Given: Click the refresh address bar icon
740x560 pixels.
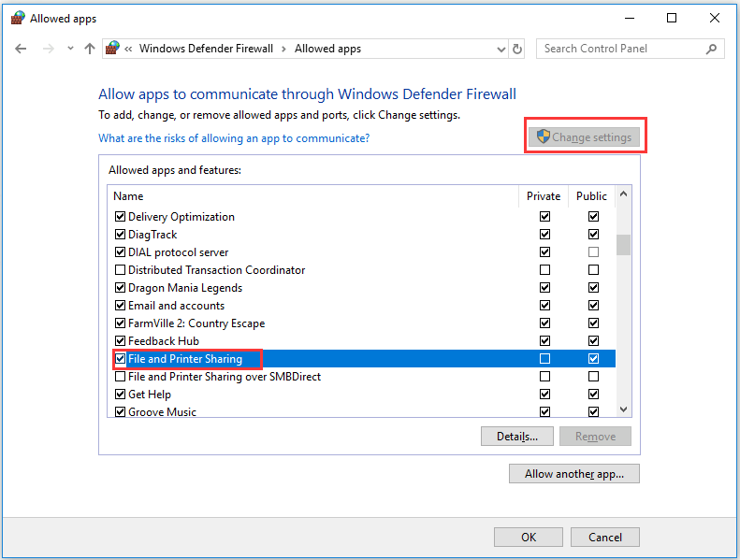Looking at the screenshot, I should [x=518, y=49].
